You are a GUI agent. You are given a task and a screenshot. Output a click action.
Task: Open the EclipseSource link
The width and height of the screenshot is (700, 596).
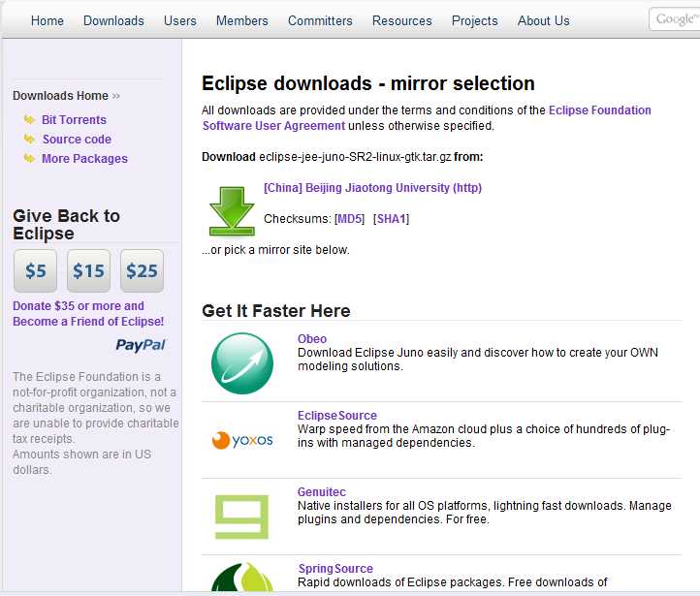(x=337, y=416)
